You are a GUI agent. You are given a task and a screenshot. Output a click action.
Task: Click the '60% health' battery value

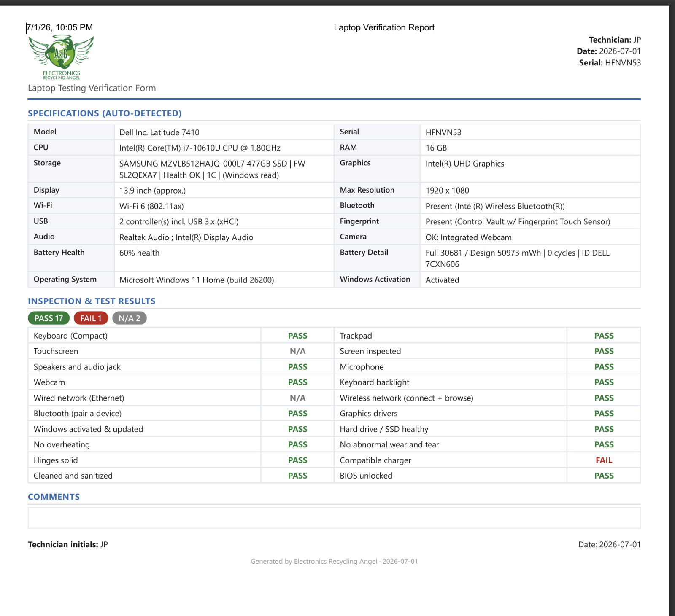tap(139, 253)
